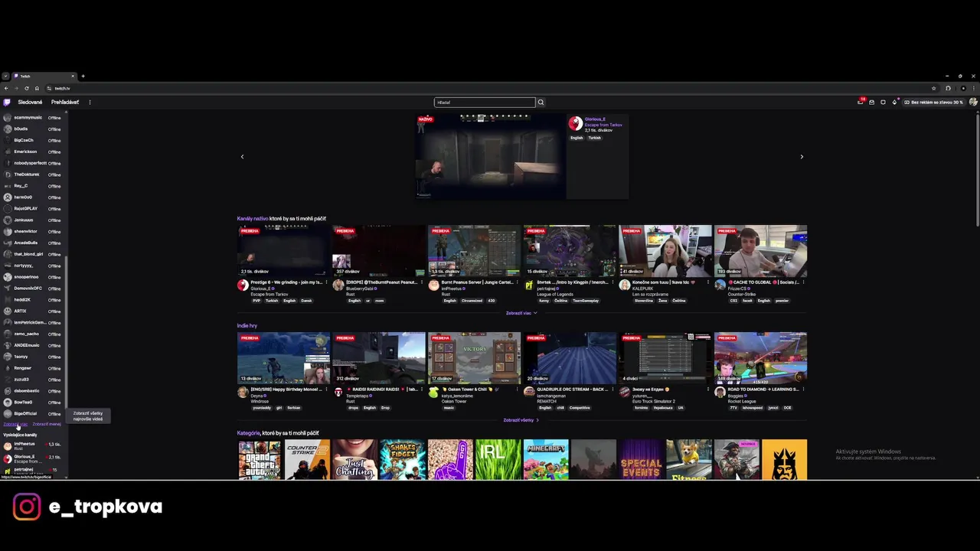Image resolution: width=980 pixels, height=551 pixels.
Task: Open Special Events category cover
Action: pos(641,459)
